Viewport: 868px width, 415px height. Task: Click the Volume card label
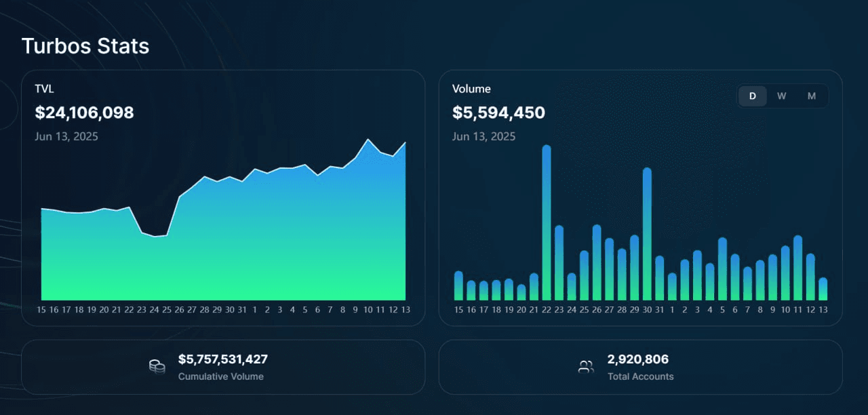click(471, 89)
